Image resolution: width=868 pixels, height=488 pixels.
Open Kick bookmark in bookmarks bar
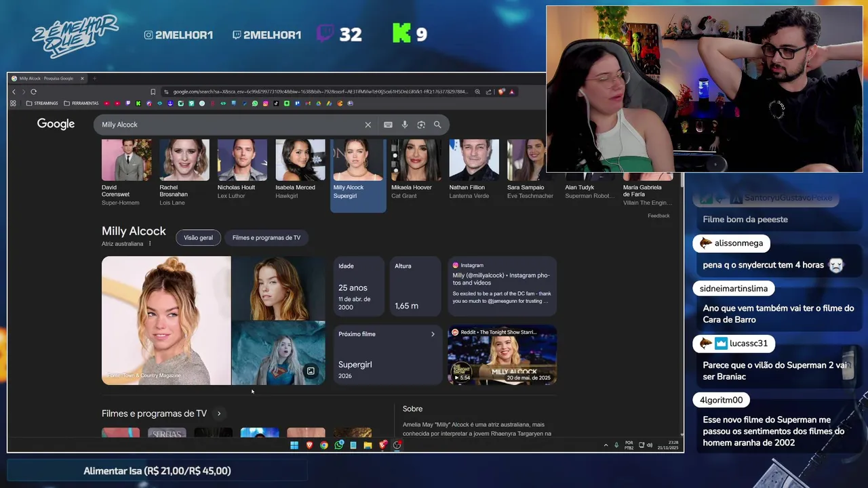coord(138,104)
